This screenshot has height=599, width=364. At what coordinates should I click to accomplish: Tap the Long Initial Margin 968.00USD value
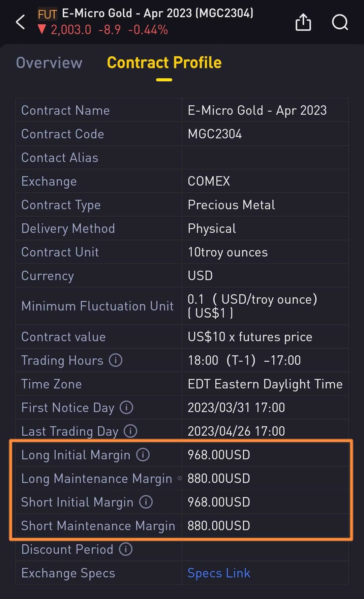pos(219,455)
